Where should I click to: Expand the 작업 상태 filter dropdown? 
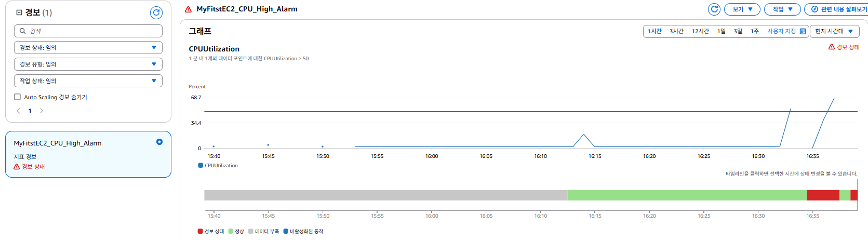pyautogui.click(x=88, y=81)
